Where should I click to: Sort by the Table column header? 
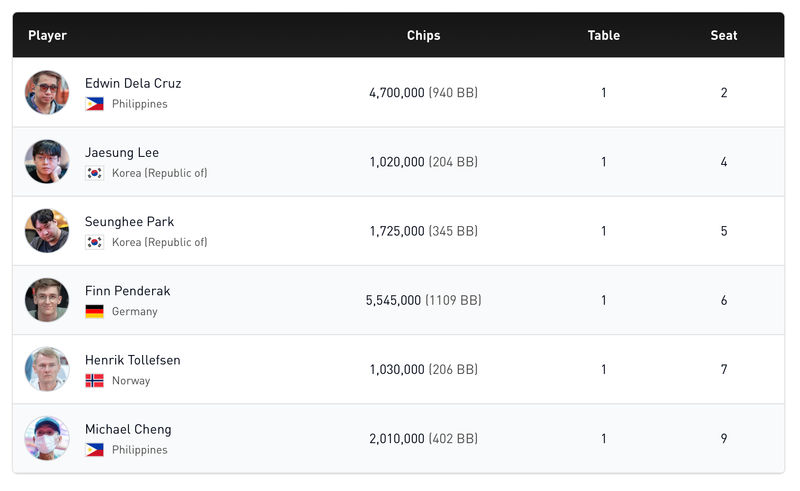point(604,35)
